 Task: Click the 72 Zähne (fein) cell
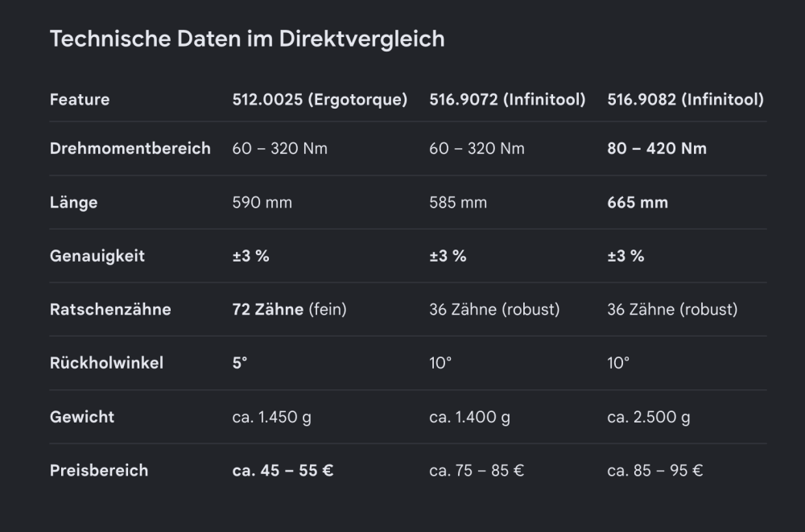point(289,309)
